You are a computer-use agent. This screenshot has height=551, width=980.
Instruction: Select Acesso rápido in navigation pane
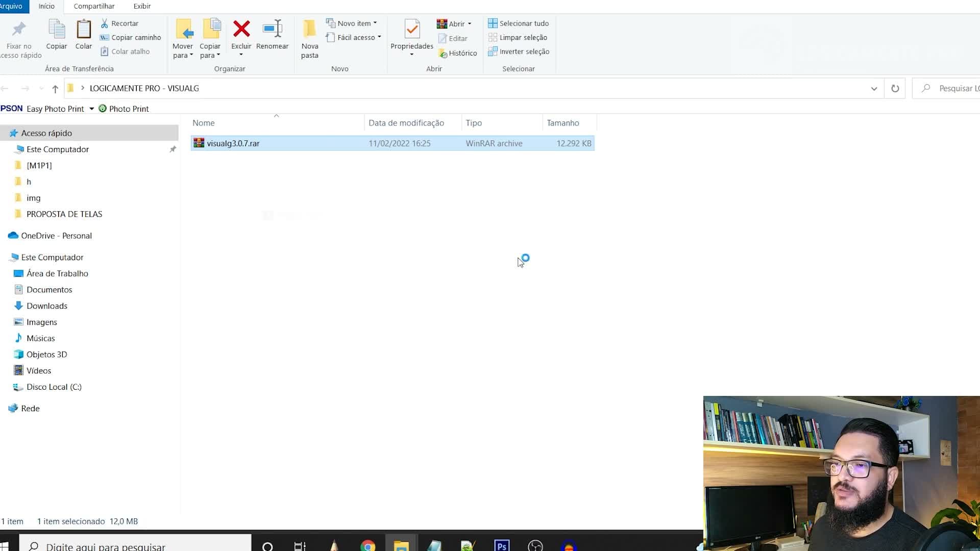coord(89,133)
